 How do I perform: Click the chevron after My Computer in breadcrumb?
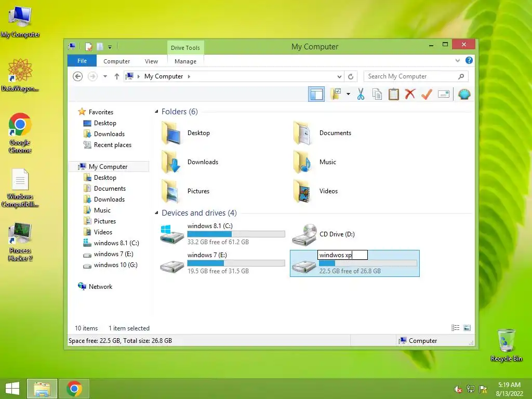(x=189, y=76)
